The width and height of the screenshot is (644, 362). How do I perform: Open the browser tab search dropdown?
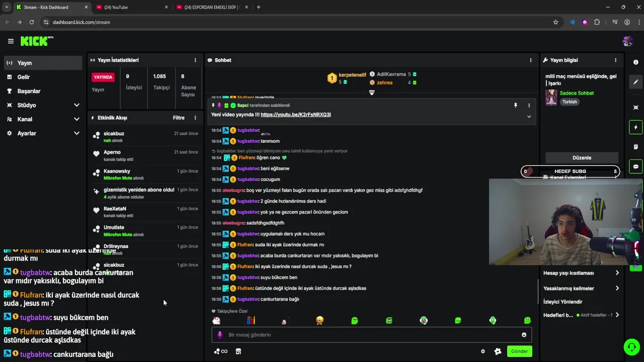coord(7,7)
